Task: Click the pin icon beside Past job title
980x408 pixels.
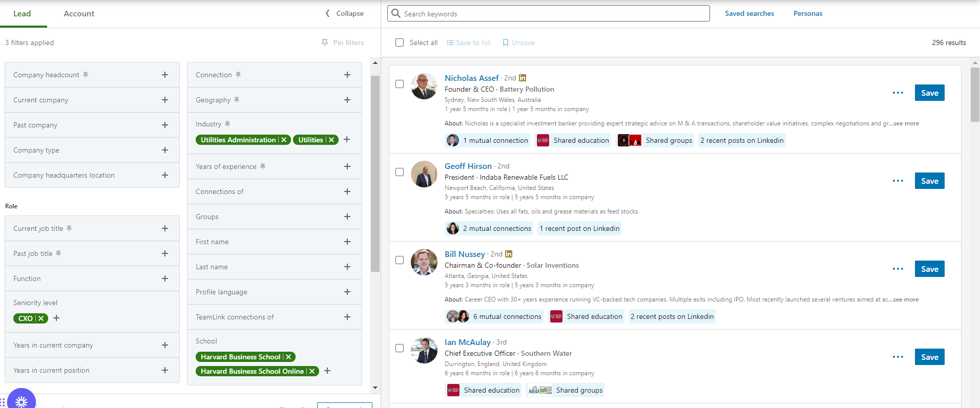Action: [x=58, y=253]
